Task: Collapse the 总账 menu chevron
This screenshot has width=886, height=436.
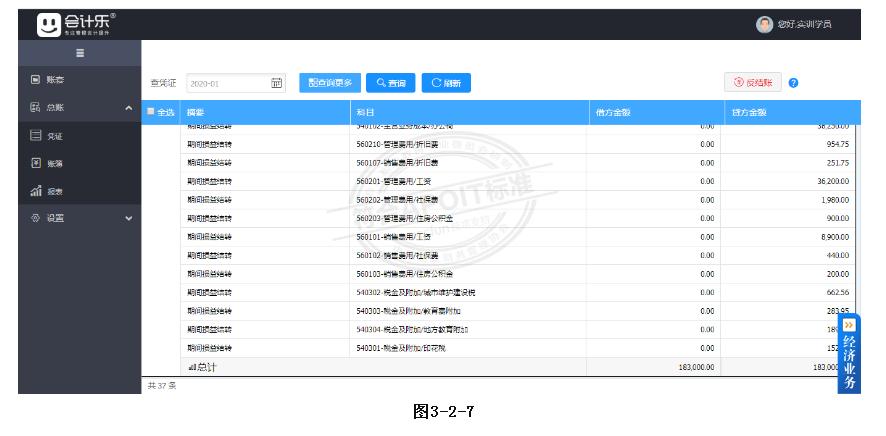Action: pyautogui.click(x=128, y=107)
